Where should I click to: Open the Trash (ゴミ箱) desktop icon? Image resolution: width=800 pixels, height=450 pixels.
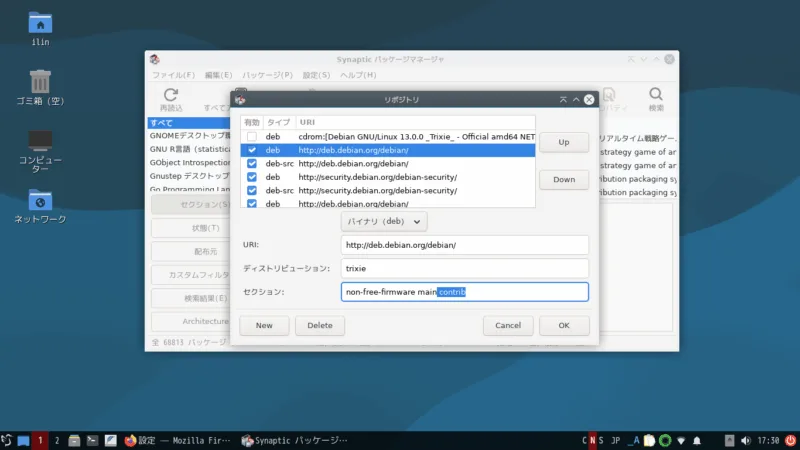point(40,82)
